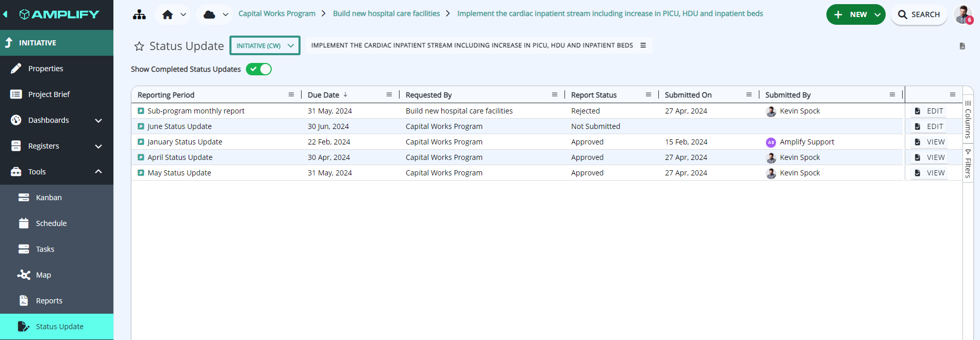Open the action column menu icon

point(953,95)
